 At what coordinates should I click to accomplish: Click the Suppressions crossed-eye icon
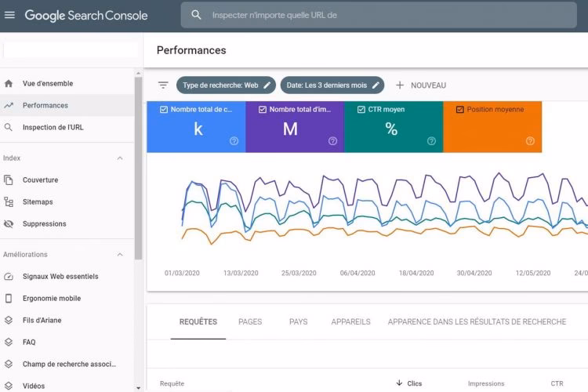click(9, 224)
